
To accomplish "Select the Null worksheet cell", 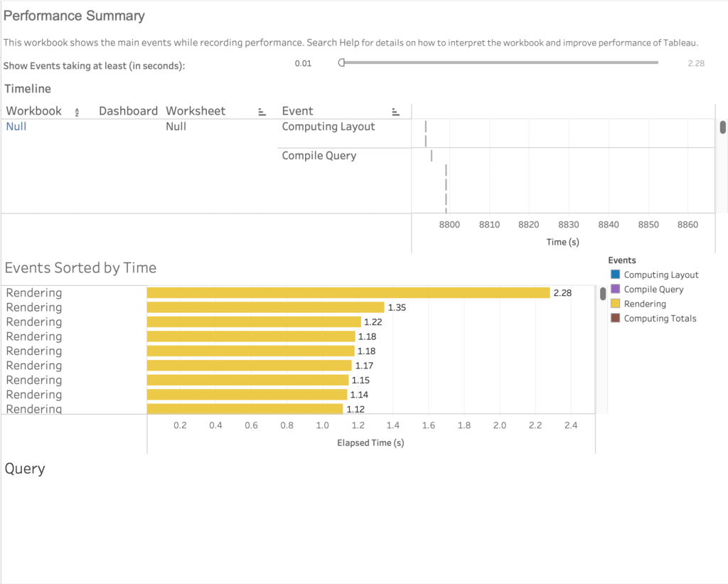I will point(176,127).
